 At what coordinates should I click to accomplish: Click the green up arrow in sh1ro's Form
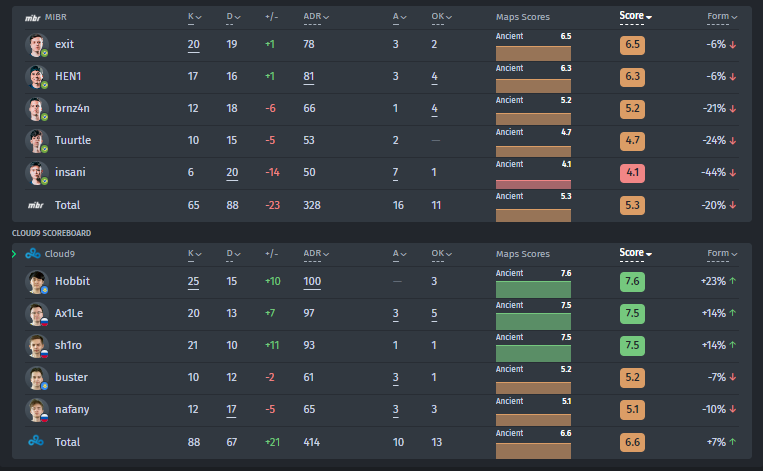point(733,345)
